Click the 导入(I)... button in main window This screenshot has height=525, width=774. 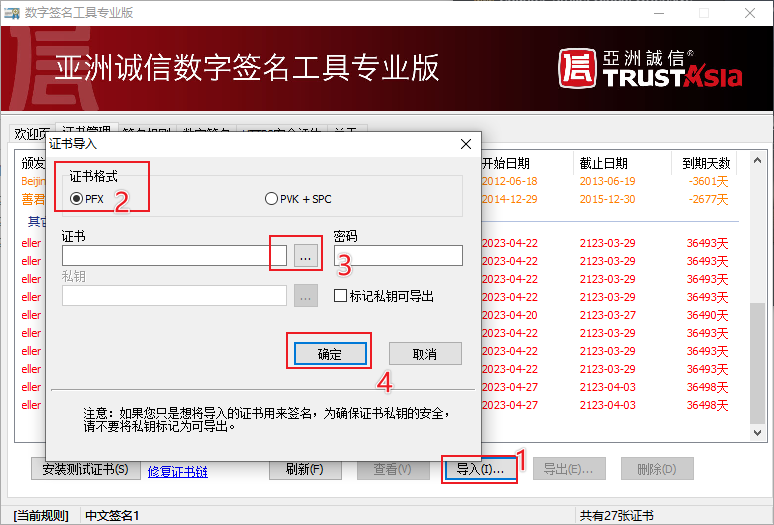(480, 469)
